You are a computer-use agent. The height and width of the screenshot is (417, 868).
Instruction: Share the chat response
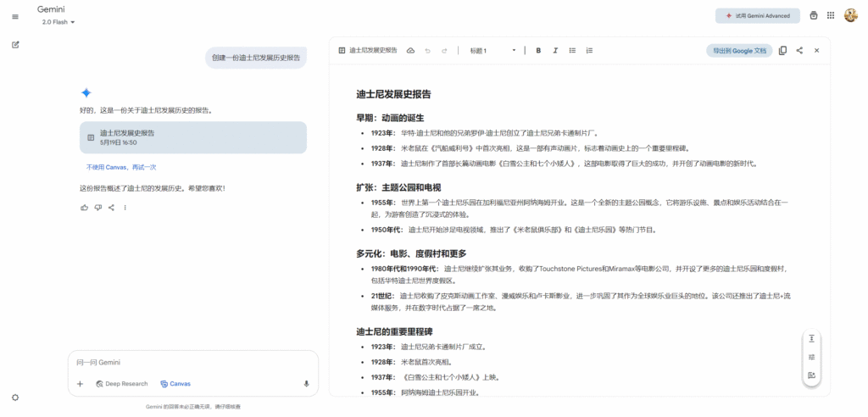111,208
